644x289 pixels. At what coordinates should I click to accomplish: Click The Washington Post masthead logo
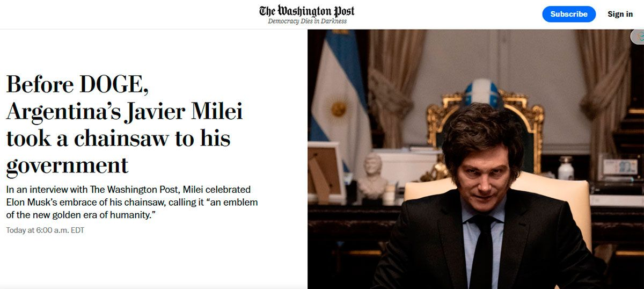pos(307,11)
